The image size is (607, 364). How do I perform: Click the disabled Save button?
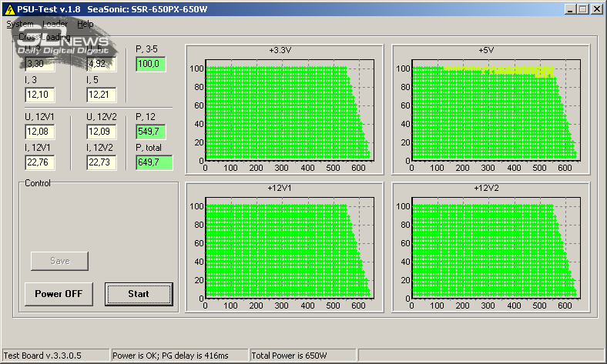point(59,261)
